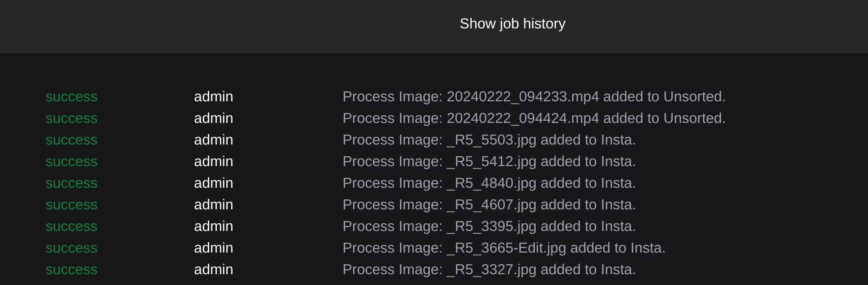Select the _R5_5412.jpg added to Insta message
This screenshot has height=285, width=868.
tap(489, 162)
